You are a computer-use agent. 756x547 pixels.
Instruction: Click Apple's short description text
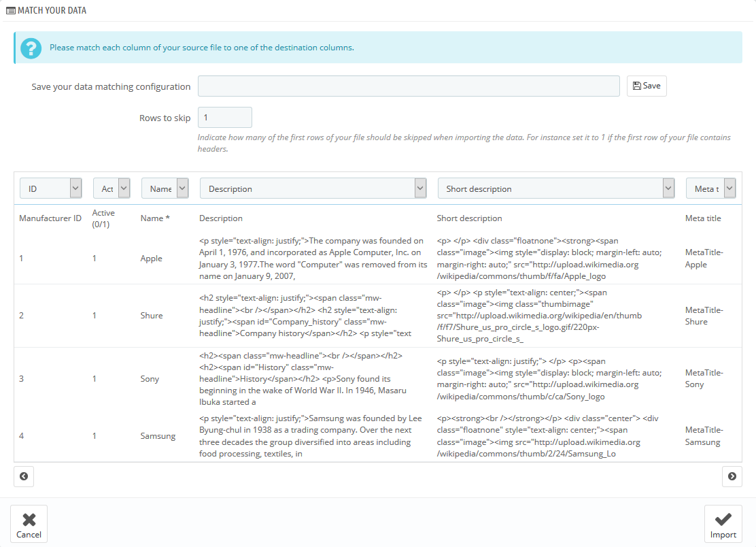pyautogui.click(x=549, y=259)
